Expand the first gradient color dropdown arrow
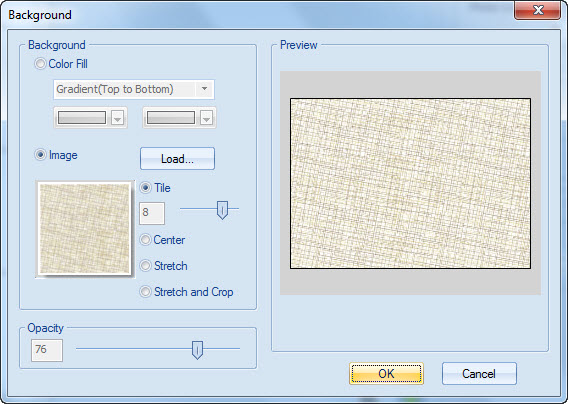This screenshot has height=404, width=568. [x=117, y=118]
